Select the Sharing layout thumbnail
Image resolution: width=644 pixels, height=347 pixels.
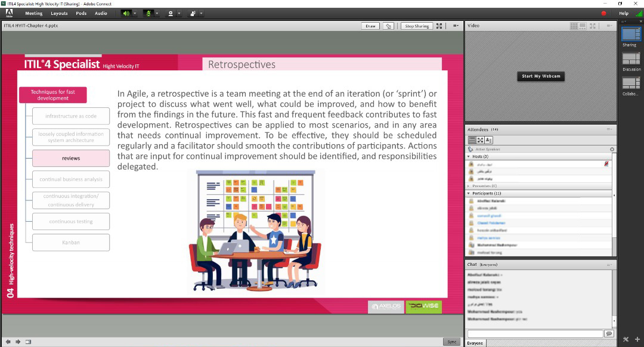(x=631, y=34)
